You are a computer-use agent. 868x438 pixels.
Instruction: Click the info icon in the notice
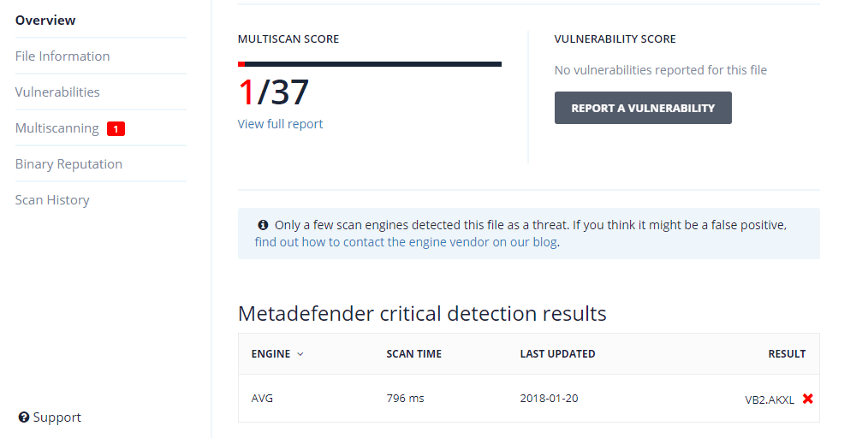click(263, 225)
